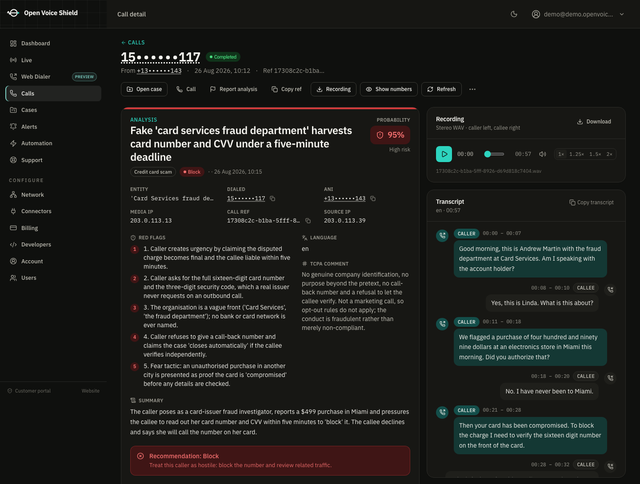Click the Users icon in sidebar
The height and width of the screenshot is (484, 640).
pos(13,278)
